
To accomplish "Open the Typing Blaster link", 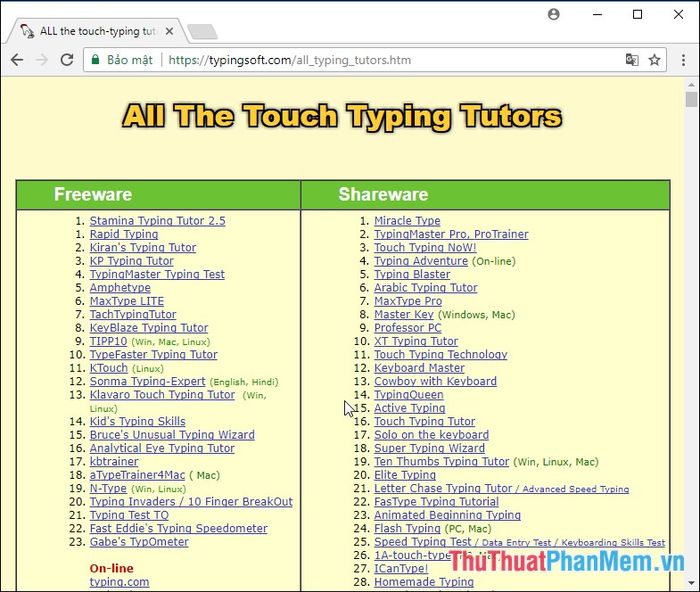I will (412, 274).
